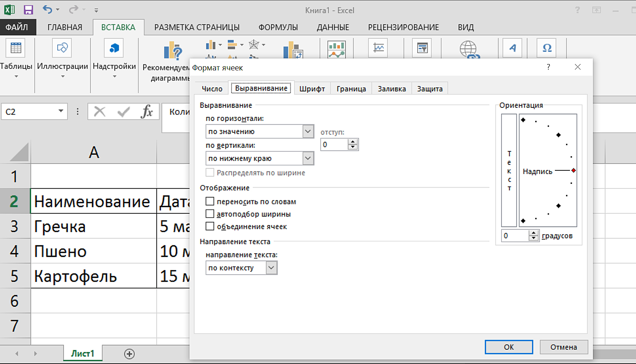
Task: Open the Filters slicer icon
Action: (x=422, y=48)
